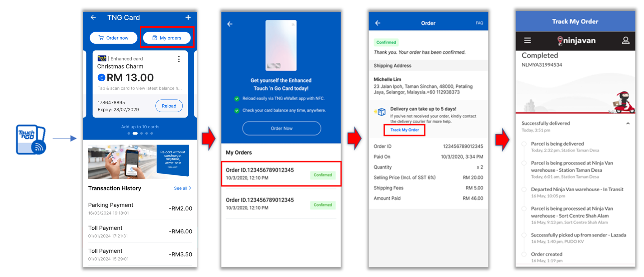Go back from the Enhanced Card promo screen
Screen dimensions: 644x277
(x=230, y=24)
